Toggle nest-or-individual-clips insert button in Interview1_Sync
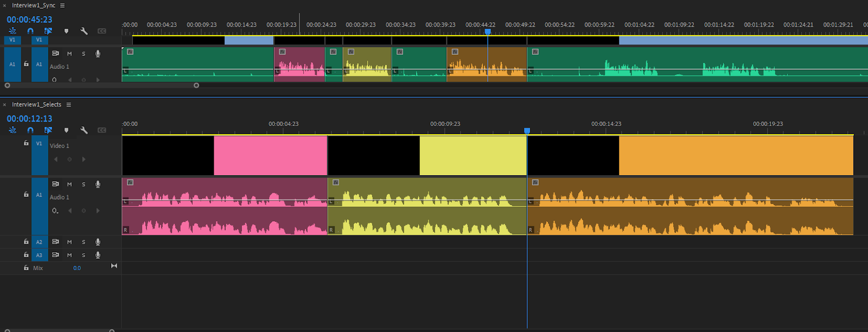 pyautogui.click(x=12, y=31)
